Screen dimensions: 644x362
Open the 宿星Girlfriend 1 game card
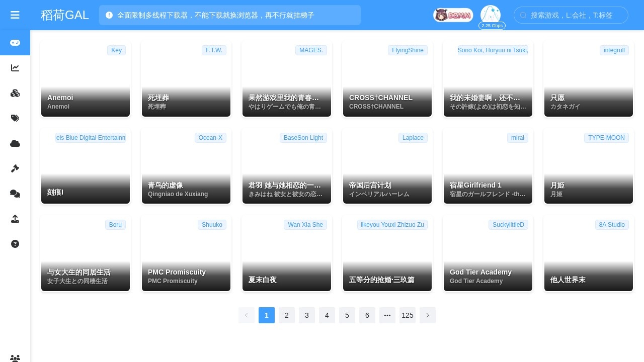[488, 166]
